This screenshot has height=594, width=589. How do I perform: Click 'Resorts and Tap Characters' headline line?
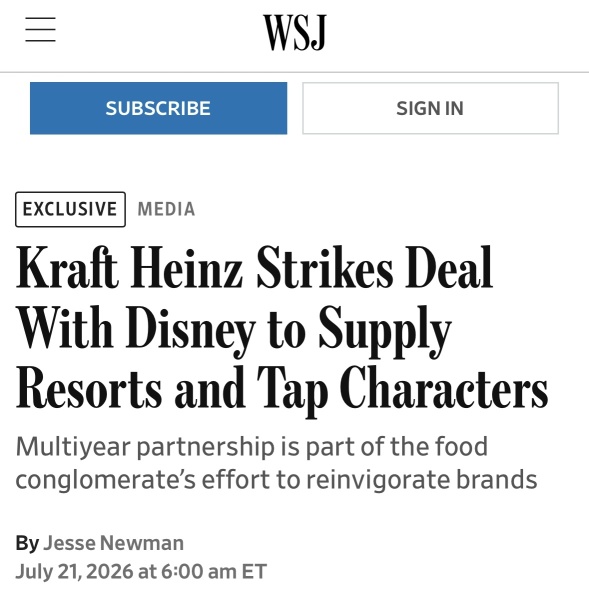tap(282, 390)
